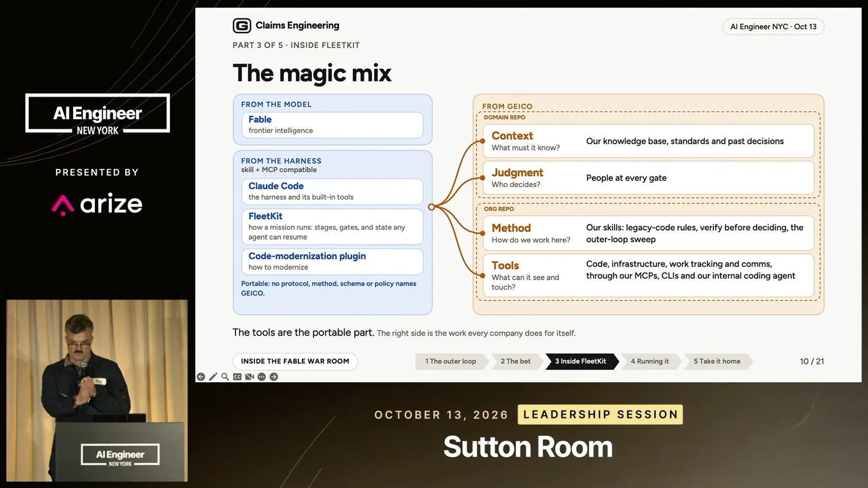Select the pen annotation tool
This screenshot has width=868, height=488.
click(213, 377)
